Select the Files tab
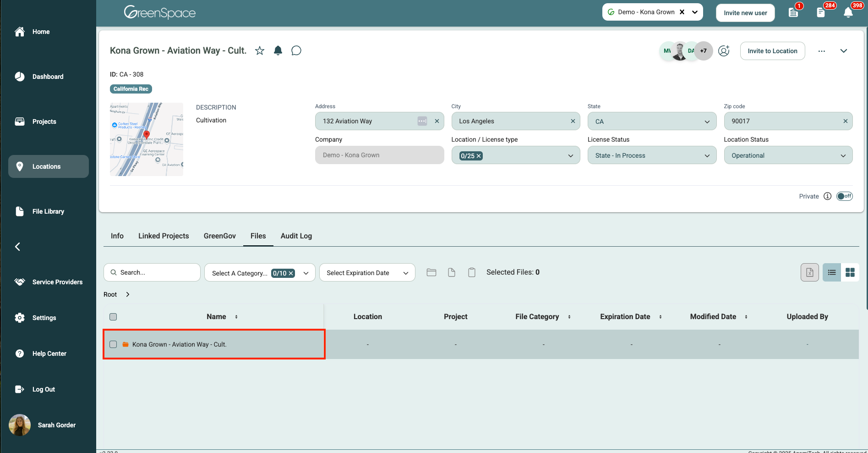This screenshot has height=453, width=868. click(x=258, y=236)
